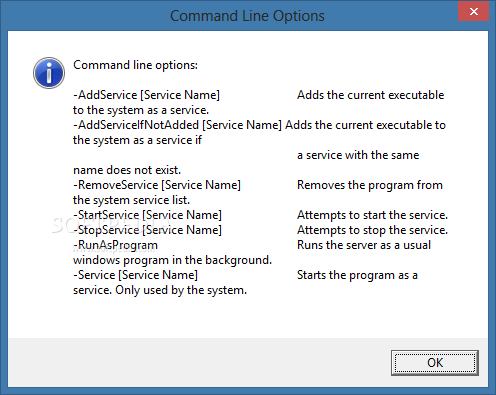
Task: Click '-StopService [Service Name]' text
Action: (x=147, y=230)
